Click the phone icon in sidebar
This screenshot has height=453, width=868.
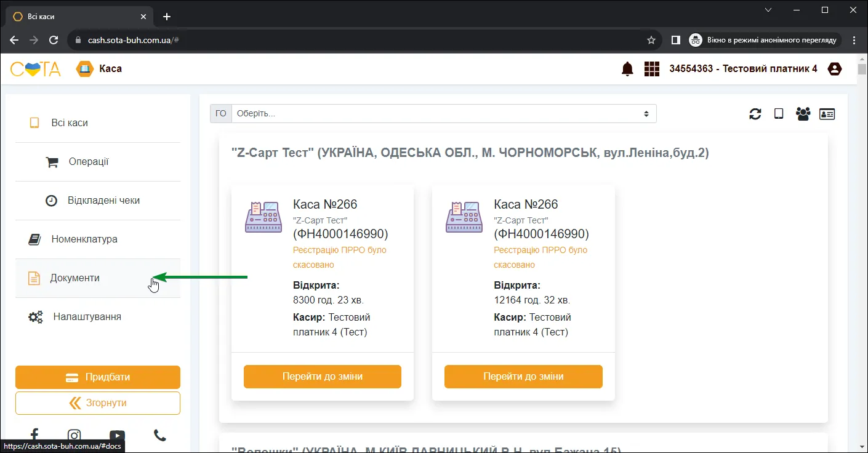[x=160, y=436]
